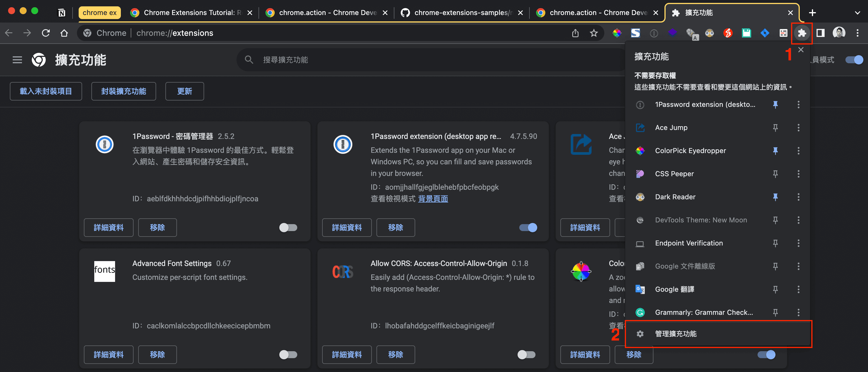
Task: Open the 背景頁面 link
Action: pyautogui.click(x=433, y=199)
